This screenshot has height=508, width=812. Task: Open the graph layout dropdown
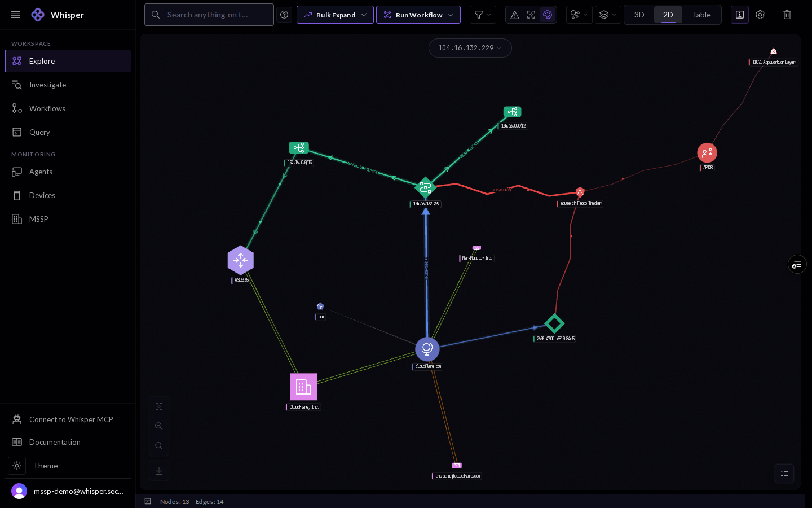pos(579,15)
